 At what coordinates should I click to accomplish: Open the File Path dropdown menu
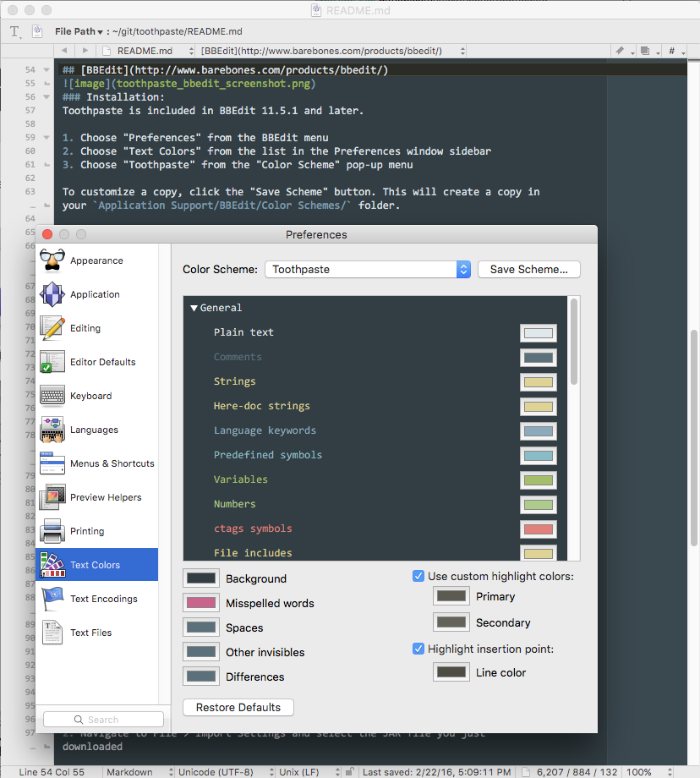(x=79, y=32)
